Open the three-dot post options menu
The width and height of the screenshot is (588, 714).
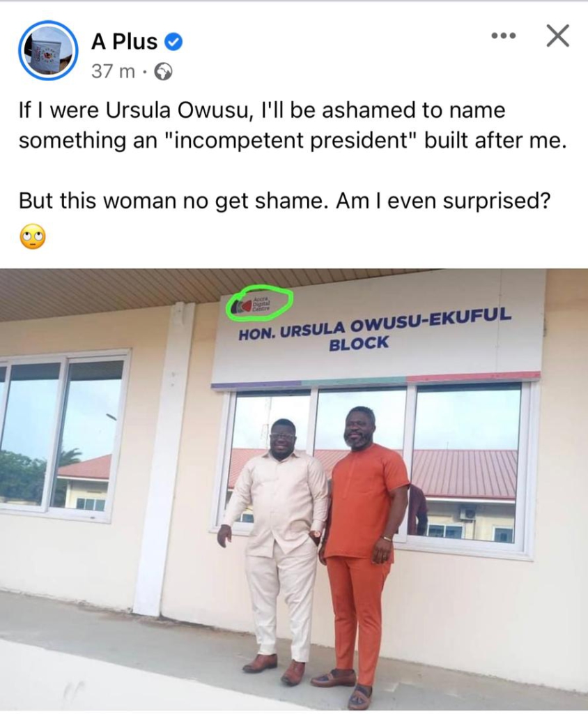coord(503,36)
